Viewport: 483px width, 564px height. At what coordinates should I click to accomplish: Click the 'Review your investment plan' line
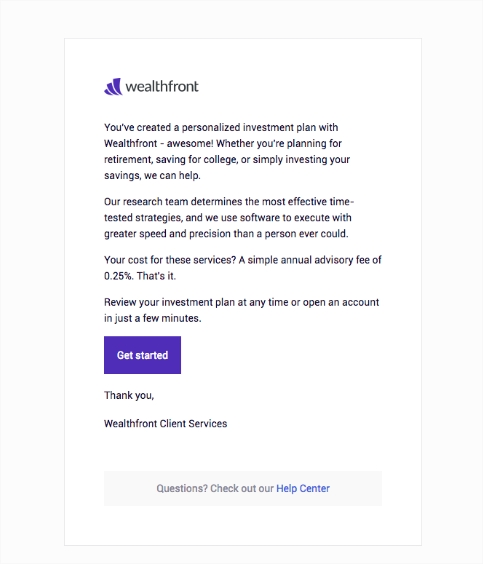[242, 303]
